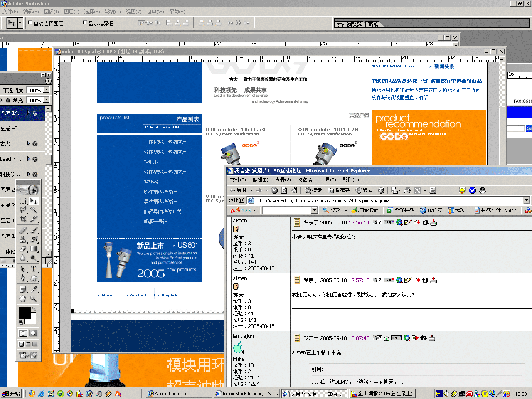This screenshot has width=532, height=399.
Task: Toggle the 允许拦截 option in IE toolbar
Action: click(400, 210)
